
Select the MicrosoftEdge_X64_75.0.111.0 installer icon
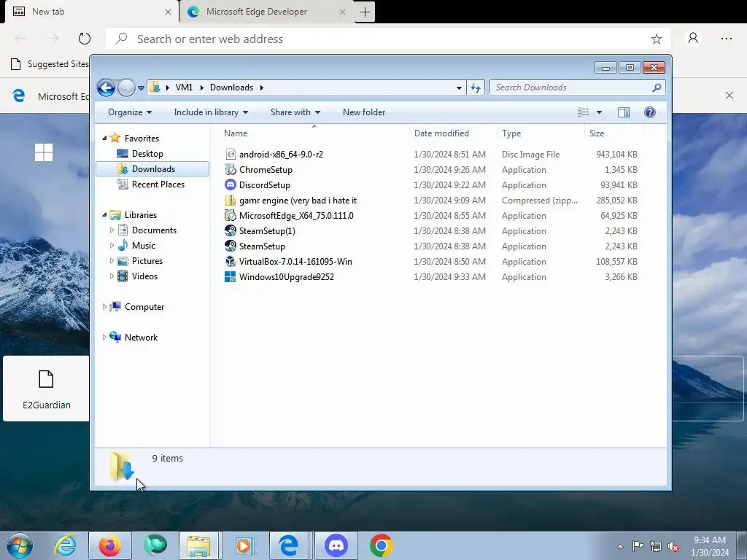pos(231,216)
